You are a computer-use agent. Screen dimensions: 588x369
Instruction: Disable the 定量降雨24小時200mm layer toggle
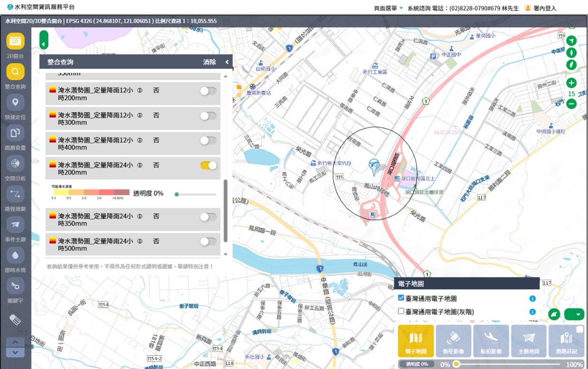[208, 165]
